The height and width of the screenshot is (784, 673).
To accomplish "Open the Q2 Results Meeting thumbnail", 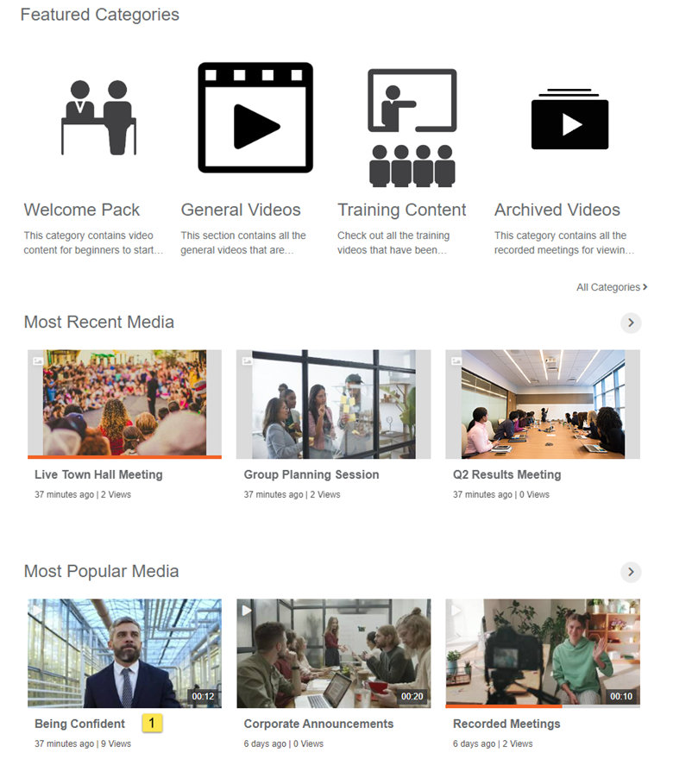I will click(x=543, y=404).
